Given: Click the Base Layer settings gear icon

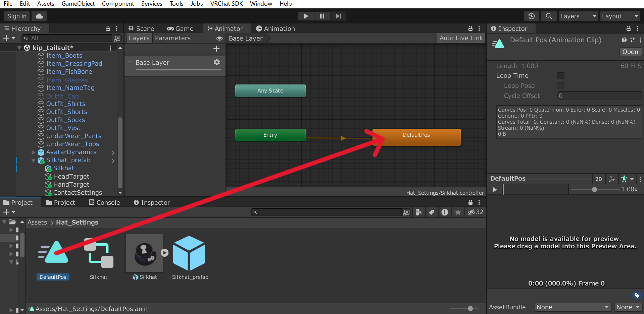Looking at the screenshot, I should 216,62.
